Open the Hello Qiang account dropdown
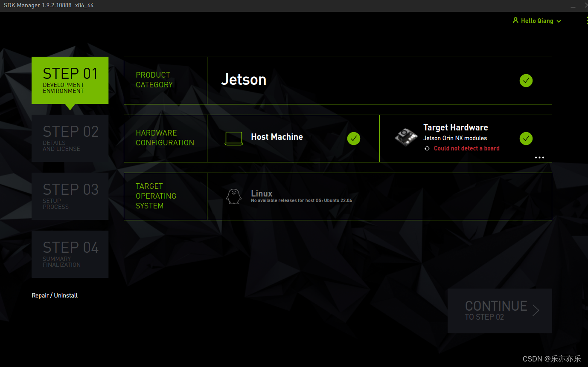This screenshot has height=367, width=588. [x=537, y=21]
